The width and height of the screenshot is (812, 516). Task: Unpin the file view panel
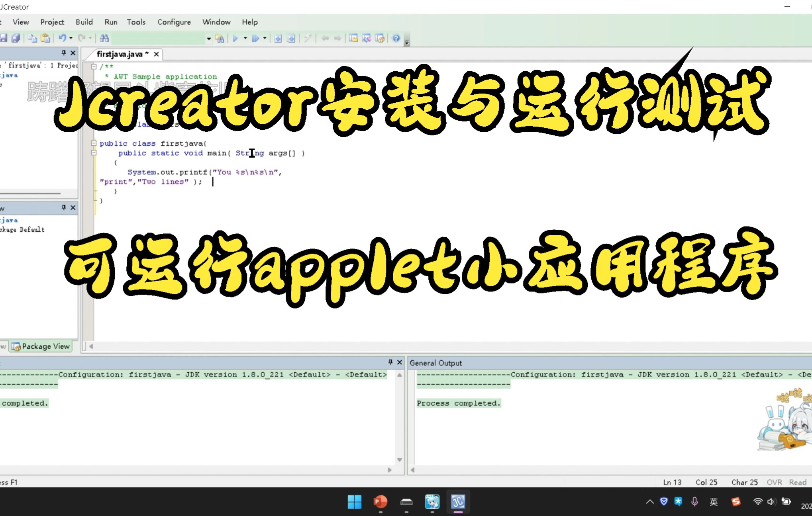click(63, 207)
